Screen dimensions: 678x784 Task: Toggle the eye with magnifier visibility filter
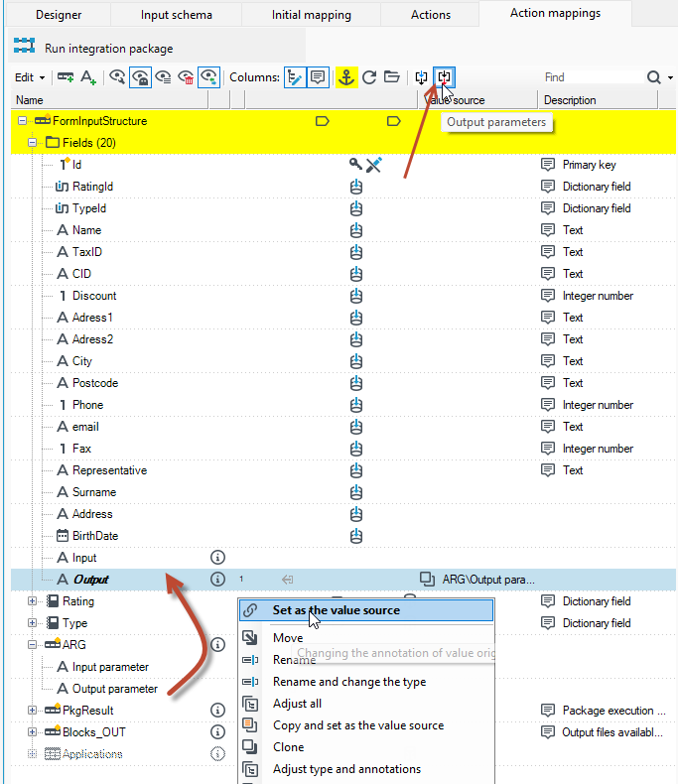click(x=117, y=77)
